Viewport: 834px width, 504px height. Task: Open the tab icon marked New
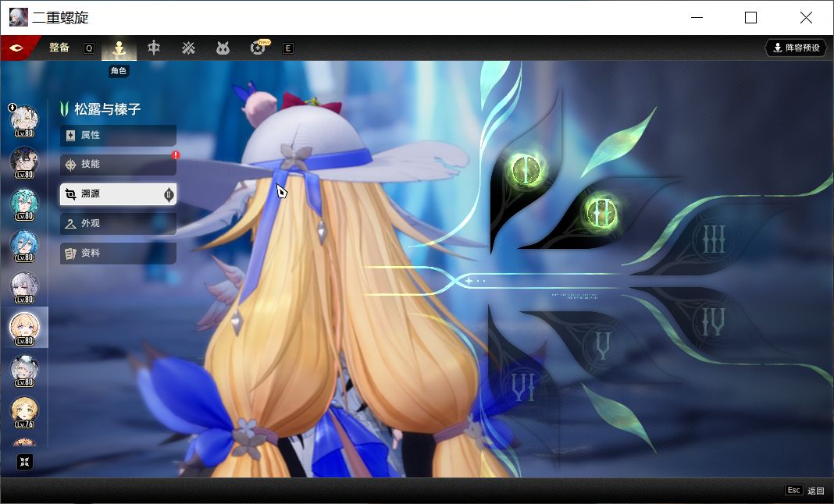[258, 48]
